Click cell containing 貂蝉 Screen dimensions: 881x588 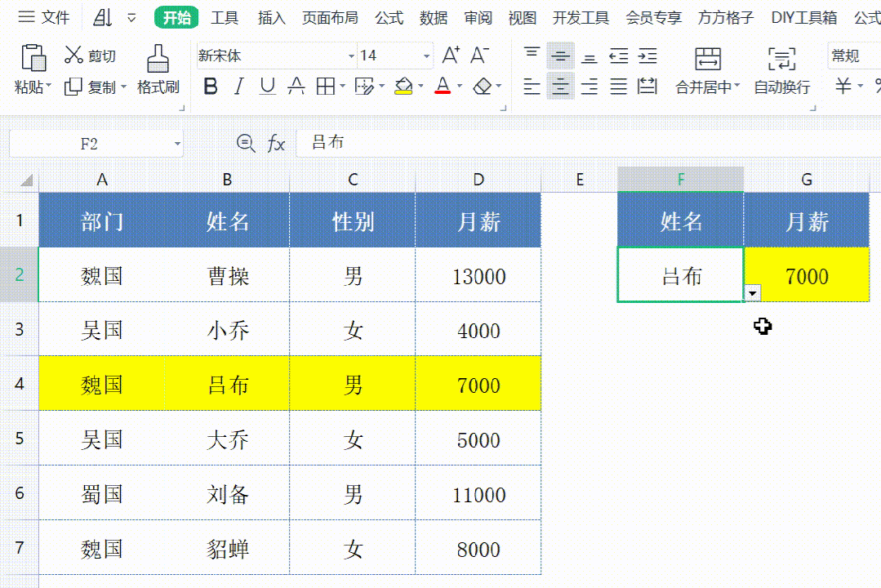point(227,548)
